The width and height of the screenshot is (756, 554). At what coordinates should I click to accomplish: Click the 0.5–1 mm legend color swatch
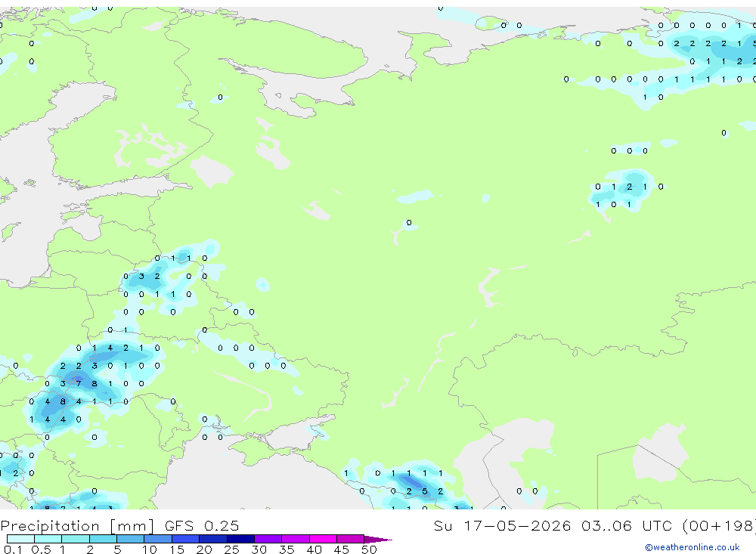pos(48,539)
